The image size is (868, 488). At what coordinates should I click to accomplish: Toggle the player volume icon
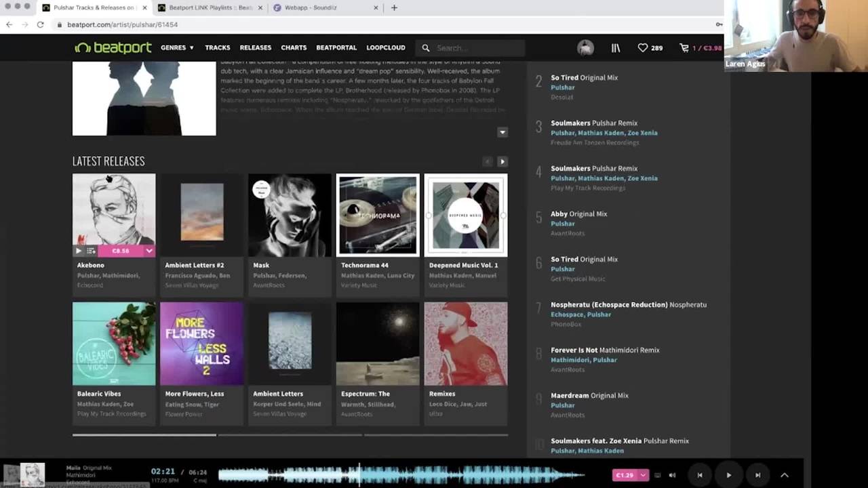(672, 475)
